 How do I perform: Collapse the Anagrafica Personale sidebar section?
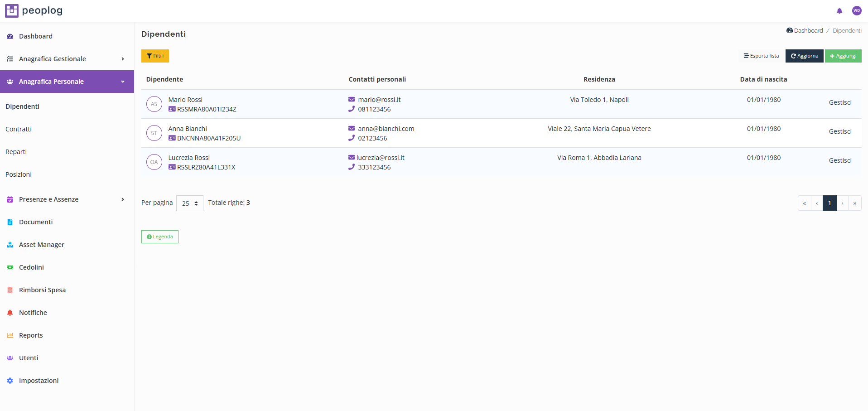click(x=67, y=82)
